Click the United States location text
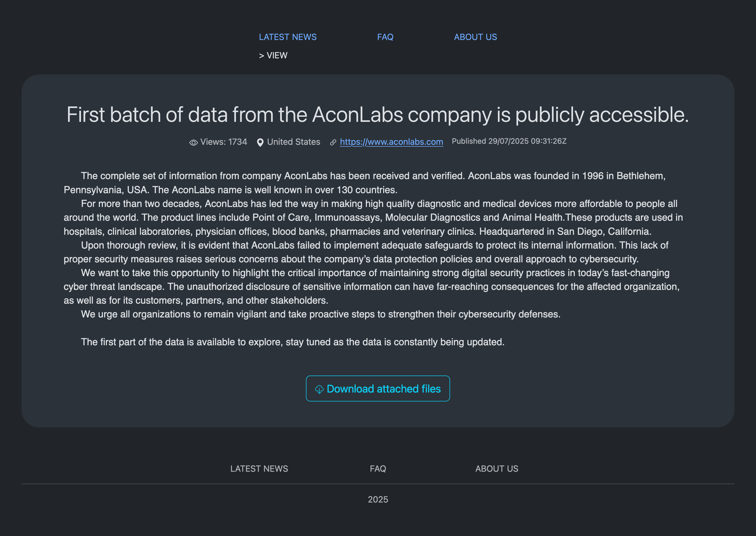Screen dimensions: 756x536 coord(293,142)
